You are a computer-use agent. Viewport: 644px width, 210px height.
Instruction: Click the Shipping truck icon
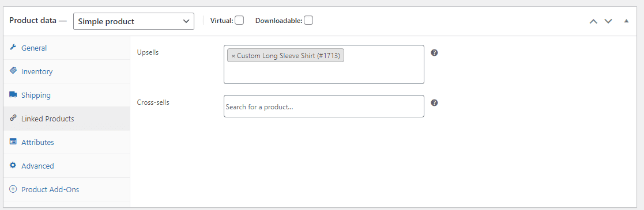pyautogui.click(x=13, y=95)
